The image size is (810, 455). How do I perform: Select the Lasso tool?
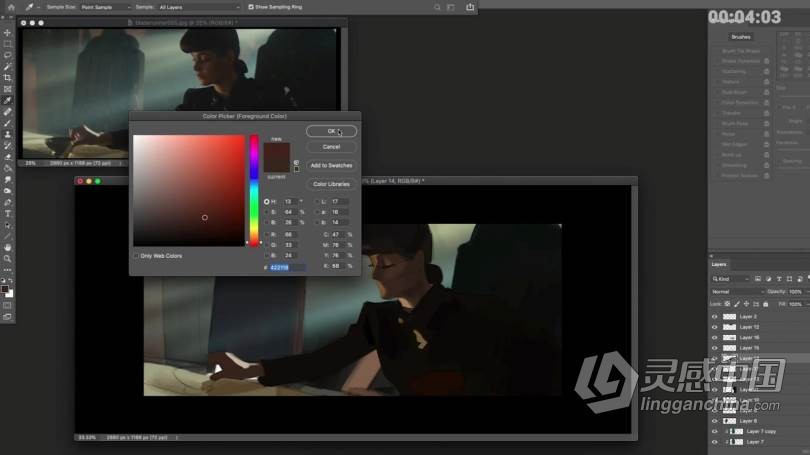point(7,55)
